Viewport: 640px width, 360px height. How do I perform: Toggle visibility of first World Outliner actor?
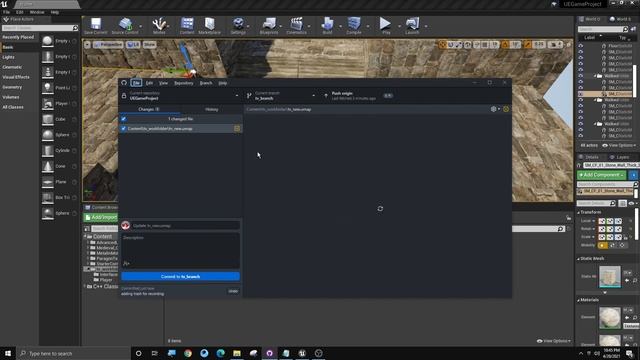[x=581, y=46]
